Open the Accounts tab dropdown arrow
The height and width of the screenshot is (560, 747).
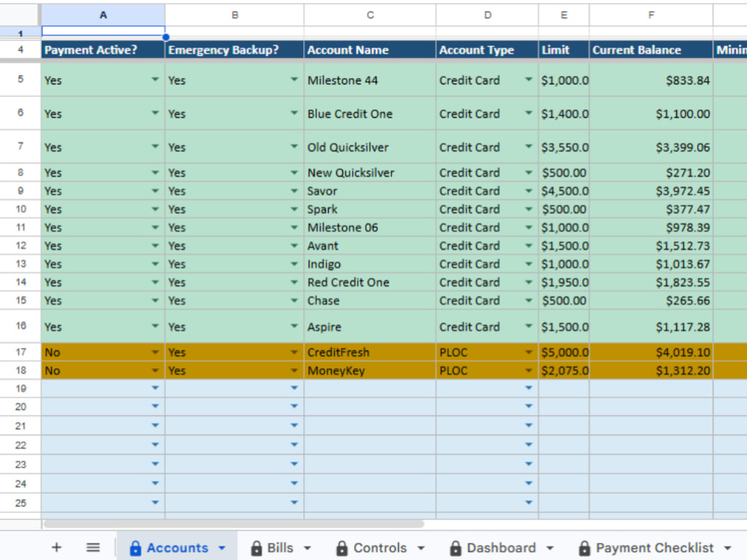tap(222, 548)
